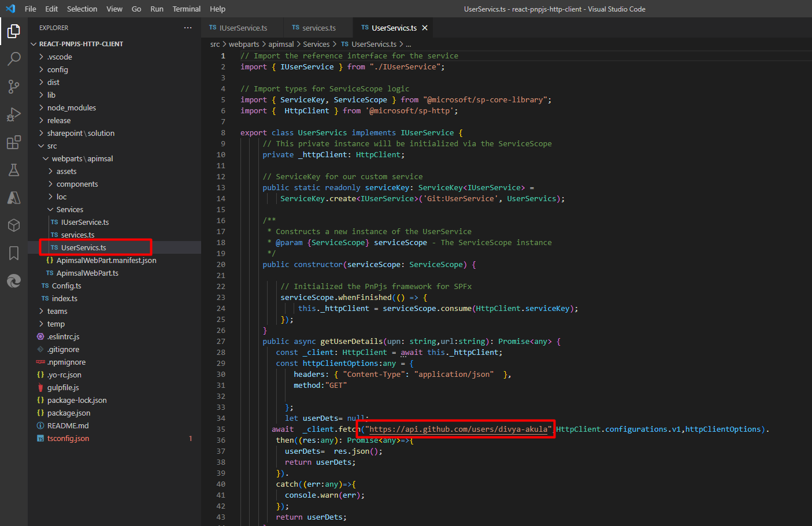Open ApimsalWebPart.ts file
Screen dimensions: 812x526
114,273
